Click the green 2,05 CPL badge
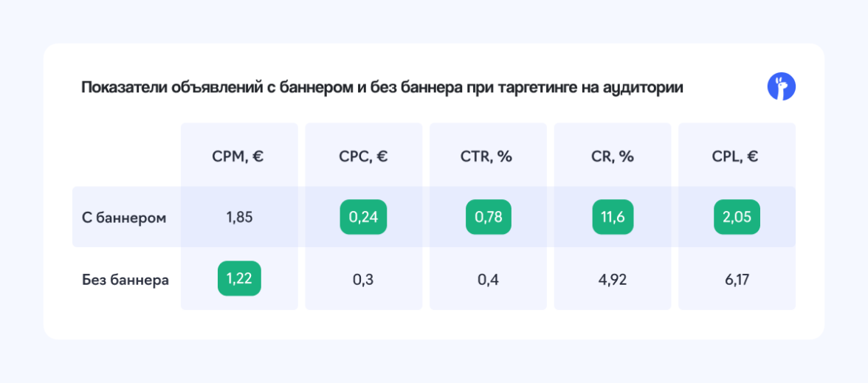This screenshot has width=868, height=383. coord(737,218)
